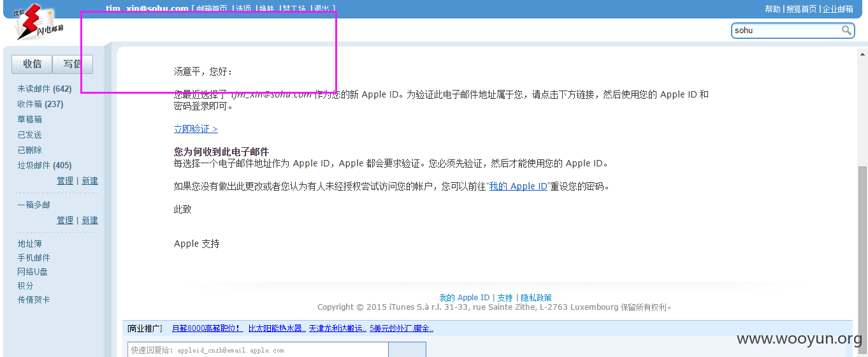This screenshot has width=868, height=357.
Task: Click the button beside quick reply field
Action: coord(407,349)
